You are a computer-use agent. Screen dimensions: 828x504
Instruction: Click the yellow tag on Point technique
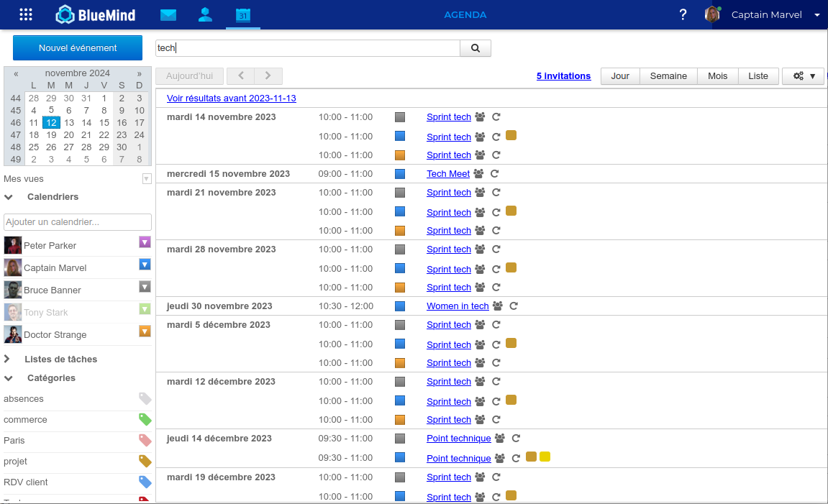tap(545, 457)
